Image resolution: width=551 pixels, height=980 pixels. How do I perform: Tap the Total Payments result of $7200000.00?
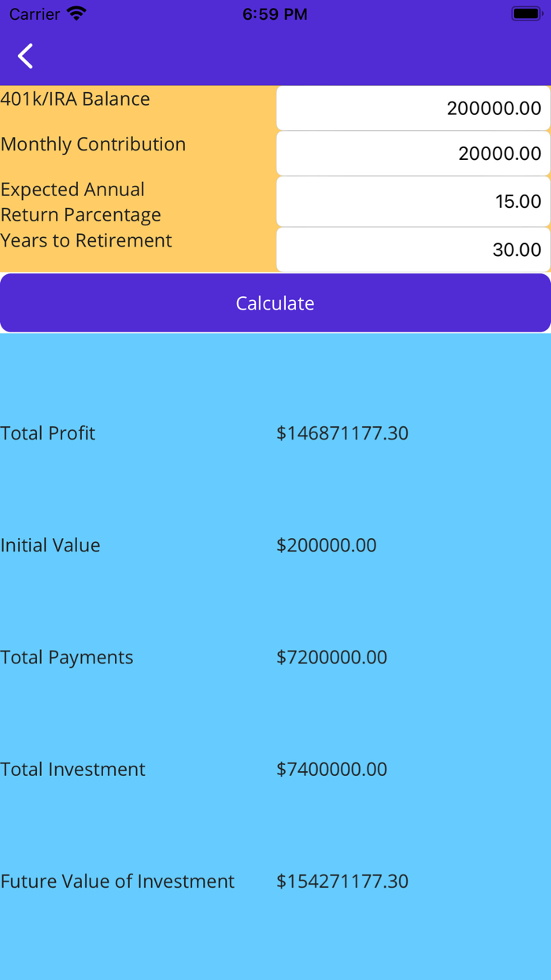(331, 656)
